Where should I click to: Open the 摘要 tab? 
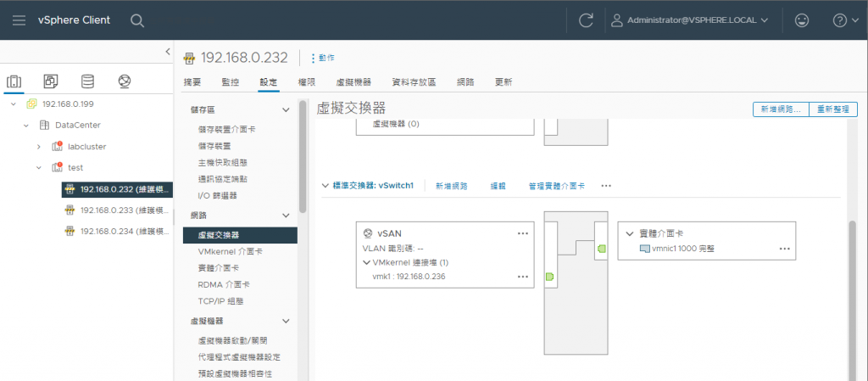pos(192,82)
